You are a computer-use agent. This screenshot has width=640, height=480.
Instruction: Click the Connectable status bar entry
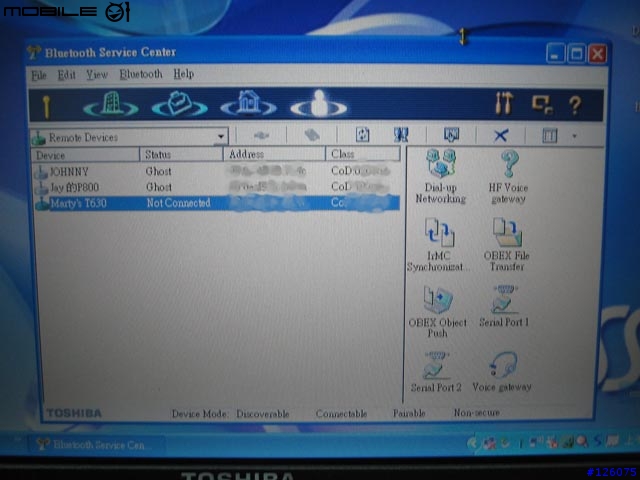(x=341, y=413)
